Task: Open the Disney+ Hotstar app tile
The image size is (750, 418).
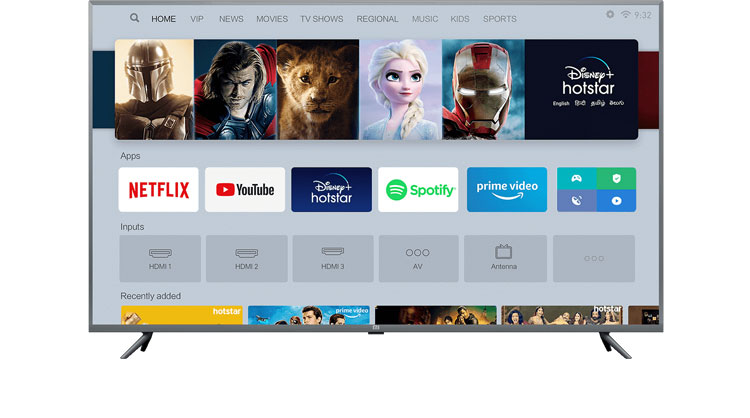Action: coord(331,189)
